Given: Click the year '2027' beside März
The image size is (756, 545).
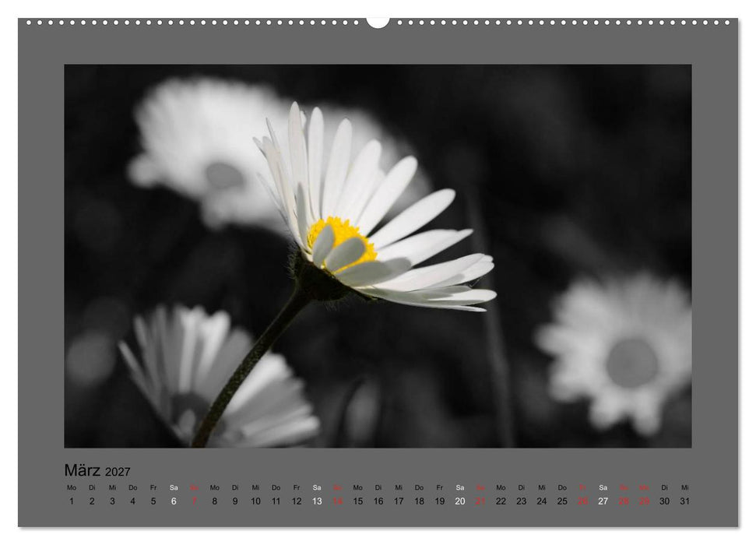Looking at the screenshot, I should point(118,472).
